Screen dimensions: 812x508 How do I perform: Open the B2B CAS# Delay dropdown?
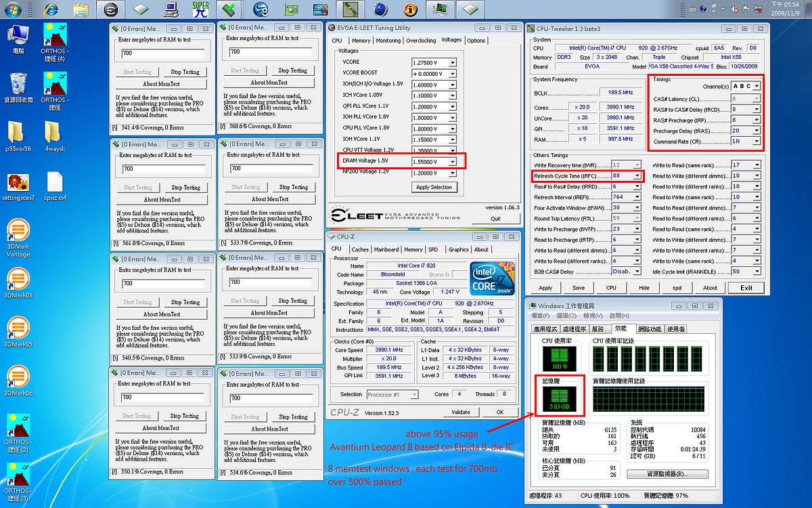click(636, 272)
